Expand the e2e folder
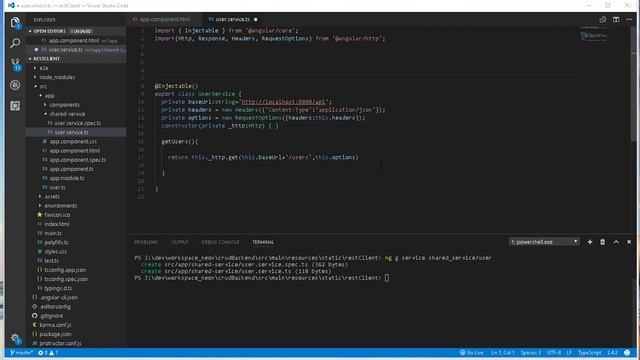640x360 pixels. pos(44,68)
